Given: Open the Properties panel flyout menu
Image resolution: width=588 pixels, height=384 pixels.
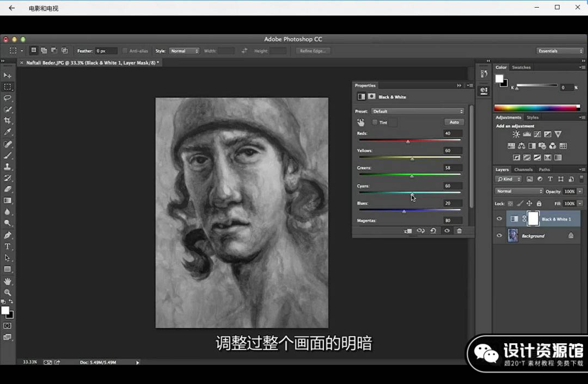Looking at the screenshot, I should click(x=470, y=85).
